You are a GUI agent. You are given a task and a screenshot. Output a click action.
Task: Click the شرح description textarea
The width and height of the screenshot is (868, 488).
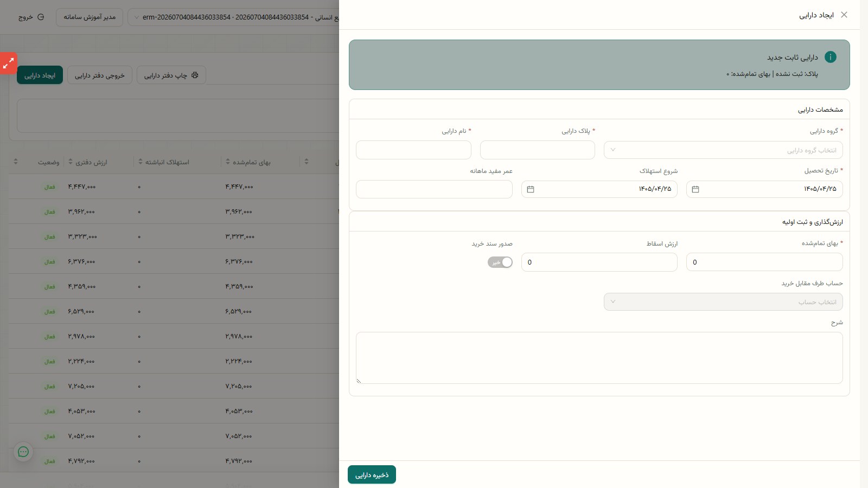tap(599, 358)
